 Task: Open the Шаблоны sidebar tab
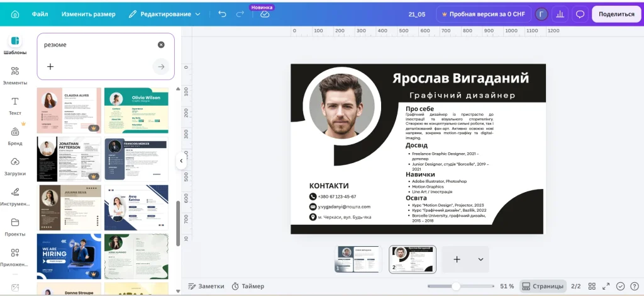coord(15,45)
